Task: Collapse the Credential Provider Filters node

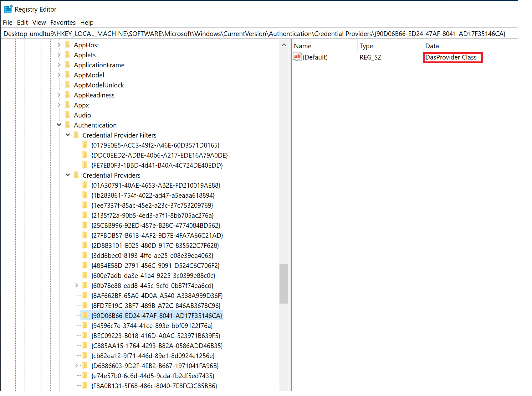Action: (x=68, y=135)
